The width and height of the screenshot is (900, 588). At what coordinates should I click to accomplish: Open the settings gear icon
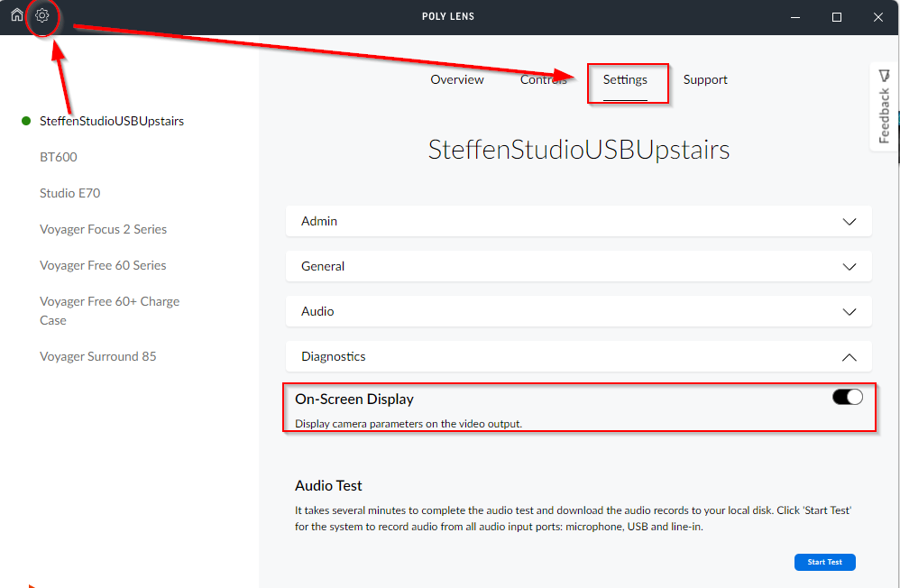pos(42,15)
